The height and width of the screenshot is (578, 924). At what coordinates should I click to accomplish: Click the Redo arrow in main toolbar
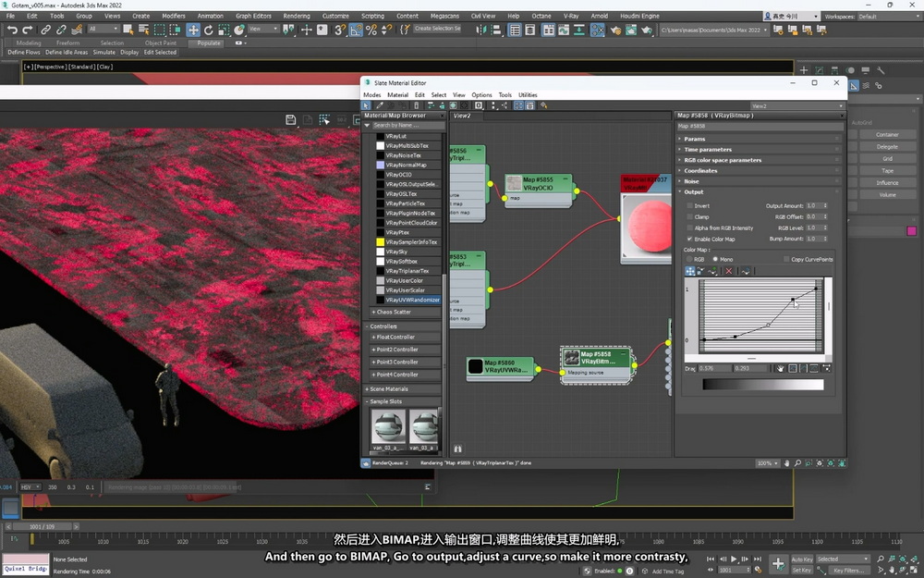pyautogui.click(x=28, y=30)
